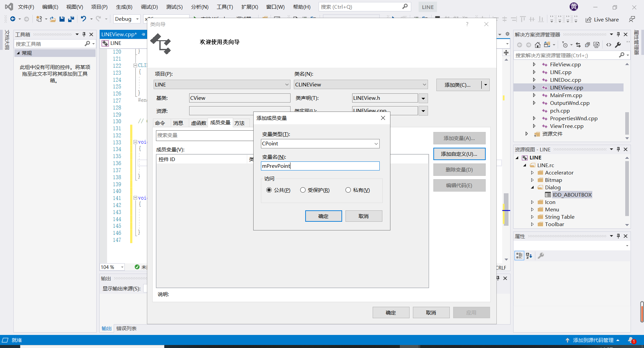Click the search icon in the Properties panel
Screen dimensions: 644x348
[541, 256]
